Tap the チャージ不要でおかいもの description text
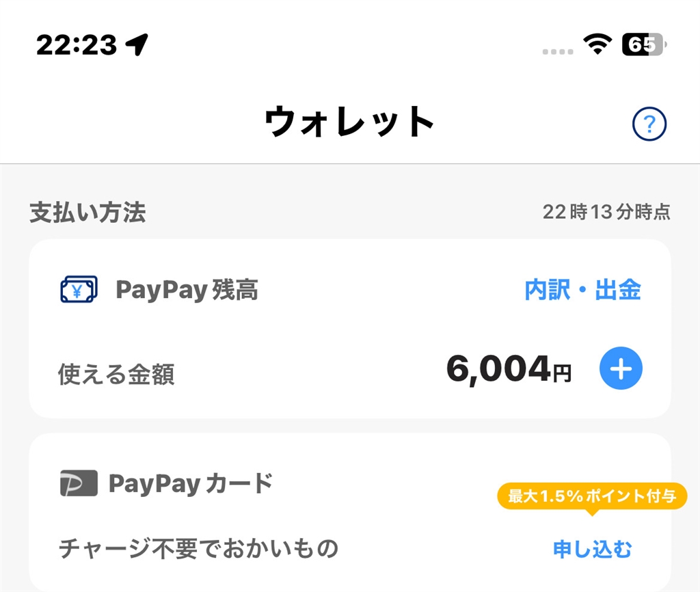This screenshot has height=592, width=700. coord(198,549)
